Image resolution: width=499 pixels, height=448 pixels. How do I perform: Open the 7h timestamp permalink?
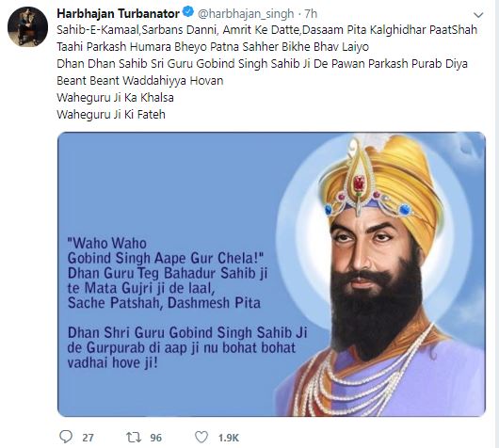(311, 14)
